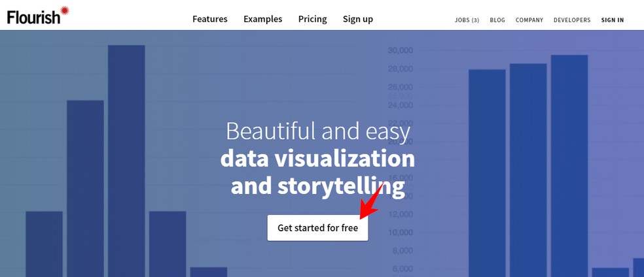Go to the Developers link
Image resolution: width=644 pixels, height=277 pixels.
[x=571, y=20]
